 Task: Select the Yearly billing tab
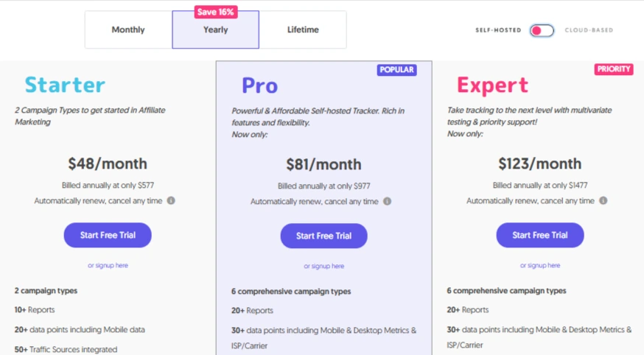coord(216,29)
